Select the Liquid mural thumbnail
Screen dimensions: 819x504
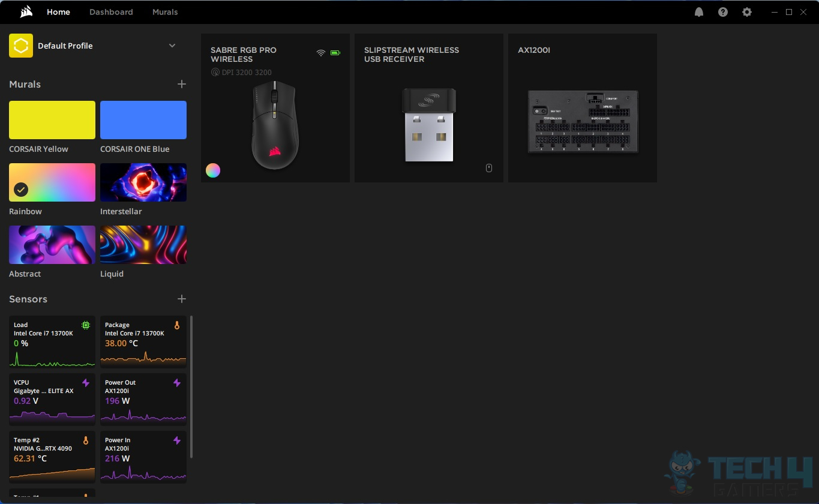pos(143,245)
